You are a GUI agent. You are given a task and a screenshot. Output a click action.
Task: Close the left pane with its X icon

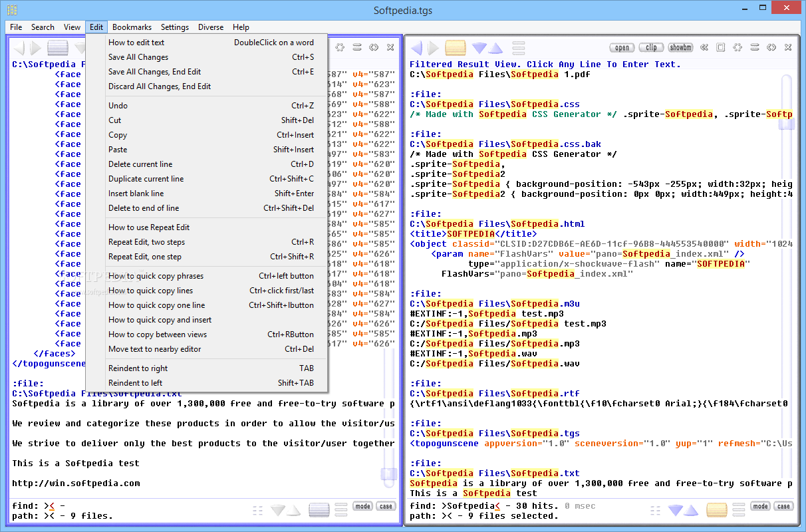(390, 47)
